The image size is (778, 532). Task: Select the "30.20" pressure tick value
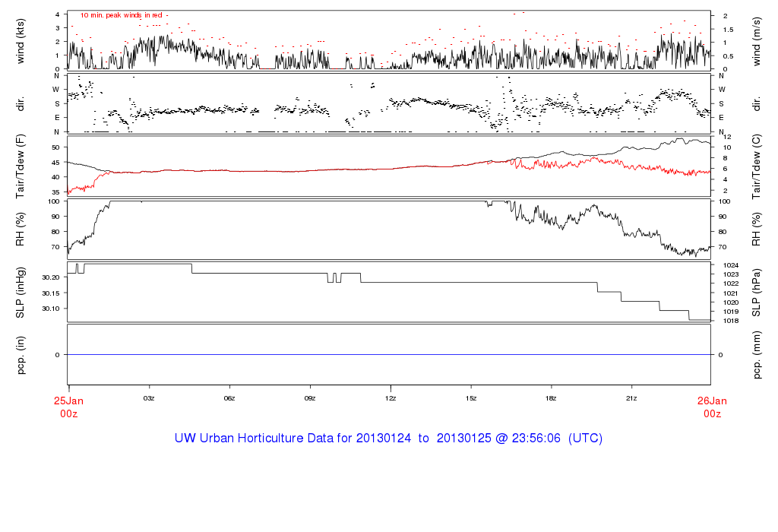51,277
